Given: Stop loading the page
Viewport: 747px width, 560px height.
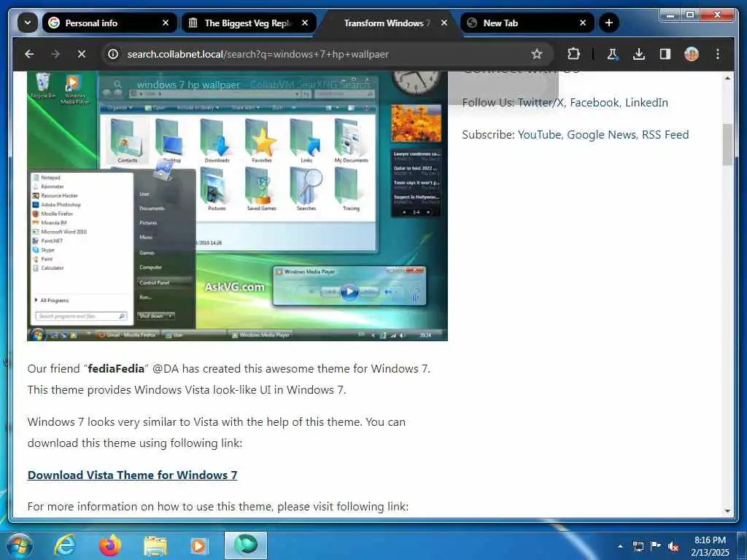Looking at the screenshot, I should [82, 54].
